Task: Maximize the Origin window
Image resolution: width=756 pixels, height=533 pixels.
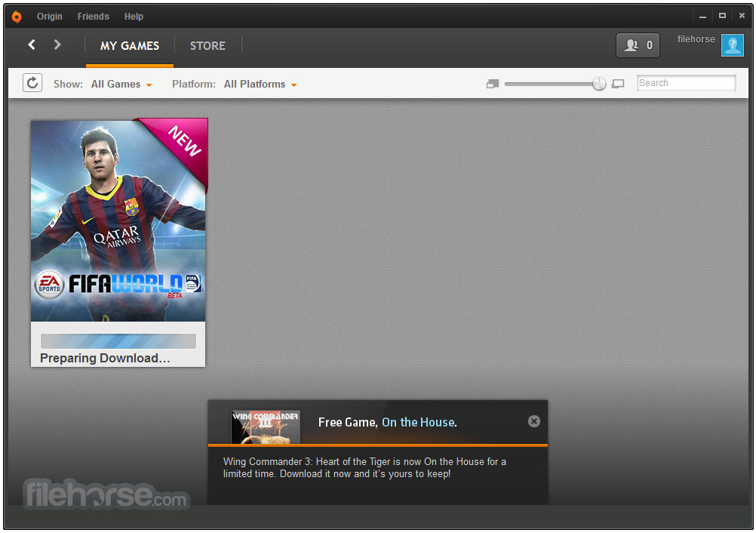Action: coord(722,16)
